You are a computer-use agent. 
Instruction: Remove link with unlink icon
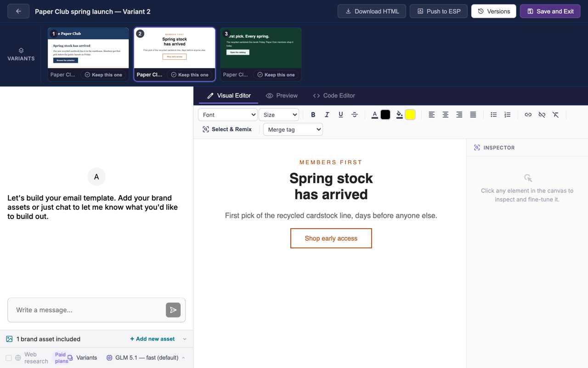[542, 115]
